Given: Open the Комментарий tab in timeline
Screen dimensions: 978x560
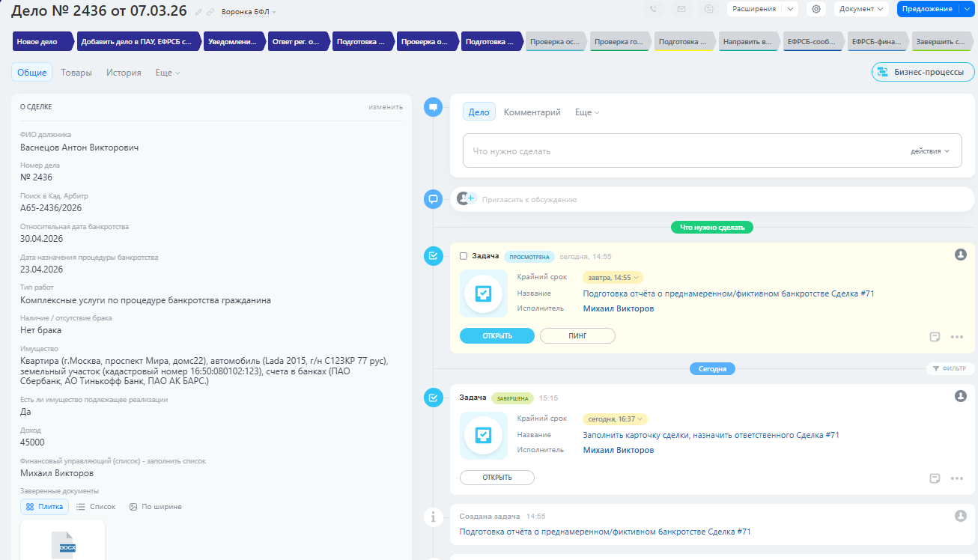Looking at the screenshot, I should point(532,112).
